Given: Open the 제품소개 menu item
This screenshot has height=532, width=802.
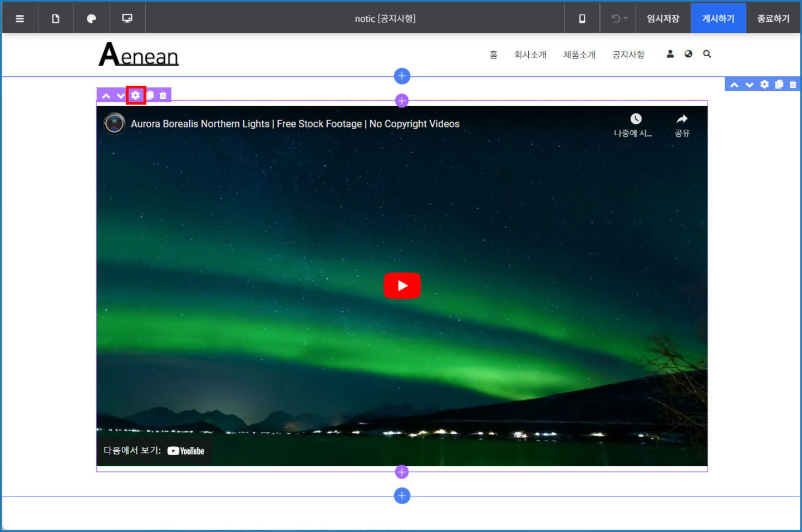Looking at the screenshot, I should pyautogui.click(x=579, y=55).
